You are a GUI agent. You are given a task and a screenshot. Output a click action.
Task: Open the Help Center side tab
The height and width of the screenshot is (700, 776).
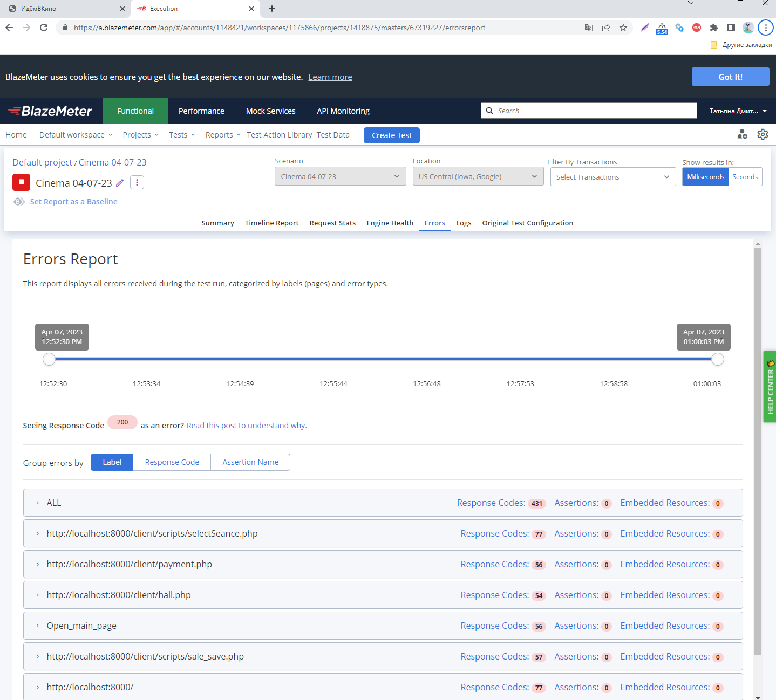pos(770,387)
